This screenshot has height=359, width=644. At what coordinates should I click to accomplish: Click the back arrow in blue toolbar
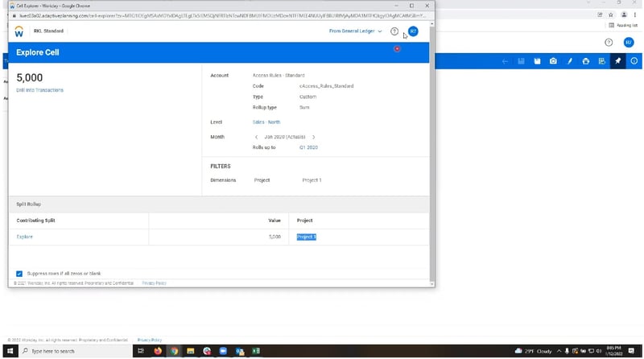tap(505, 61)
